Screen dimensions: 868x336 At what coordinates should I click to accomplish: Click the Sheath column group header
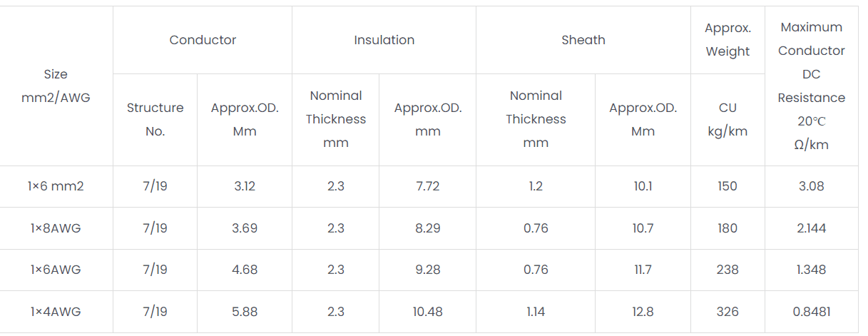[x=583, y=40]
